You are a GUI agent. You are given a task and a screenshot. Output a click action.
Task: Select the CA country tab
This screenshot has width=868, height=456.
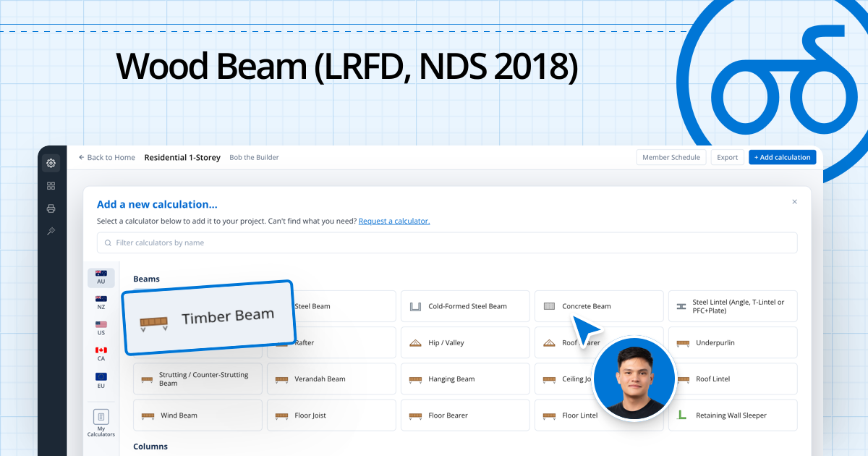click(101, 354)
